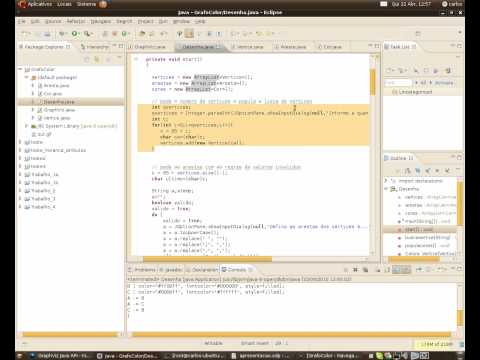
Task: Open the Source menu in menu bar
Action: coord(53,21)
